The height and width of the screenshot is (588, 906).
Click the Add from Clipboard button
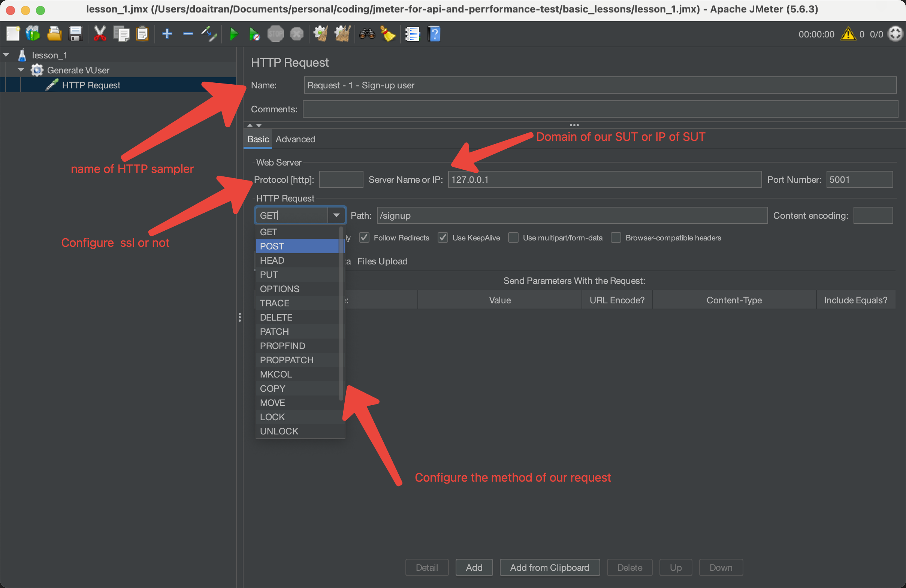pos(550,567)
